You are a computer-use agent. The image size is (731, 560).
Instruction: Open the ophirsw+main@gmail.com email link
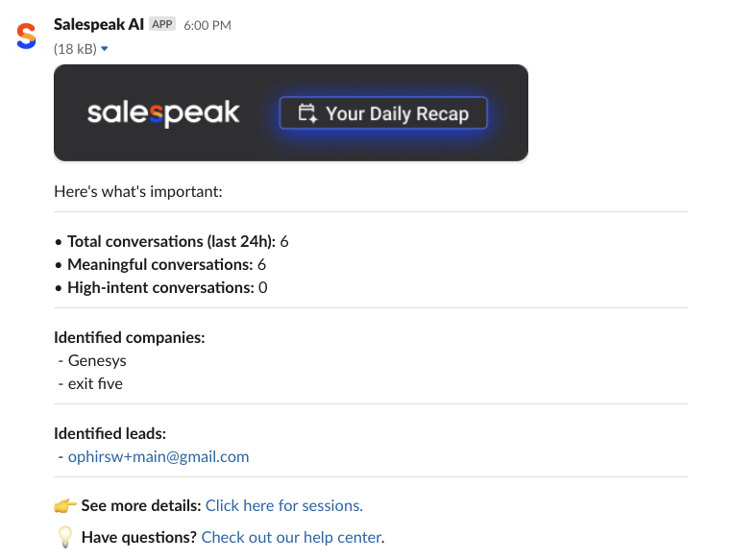[158, 456]
